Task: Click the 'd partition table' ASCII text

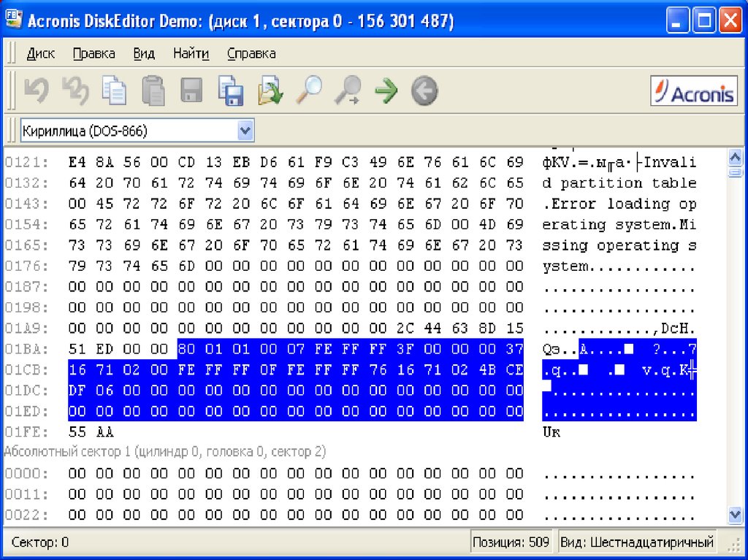Action: point(619,183)
